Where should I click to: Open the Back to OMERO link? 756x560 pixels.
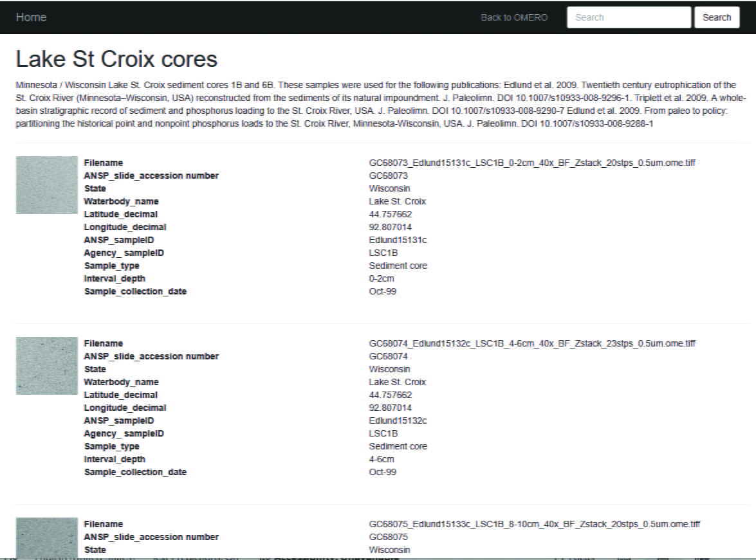[514, 17]
